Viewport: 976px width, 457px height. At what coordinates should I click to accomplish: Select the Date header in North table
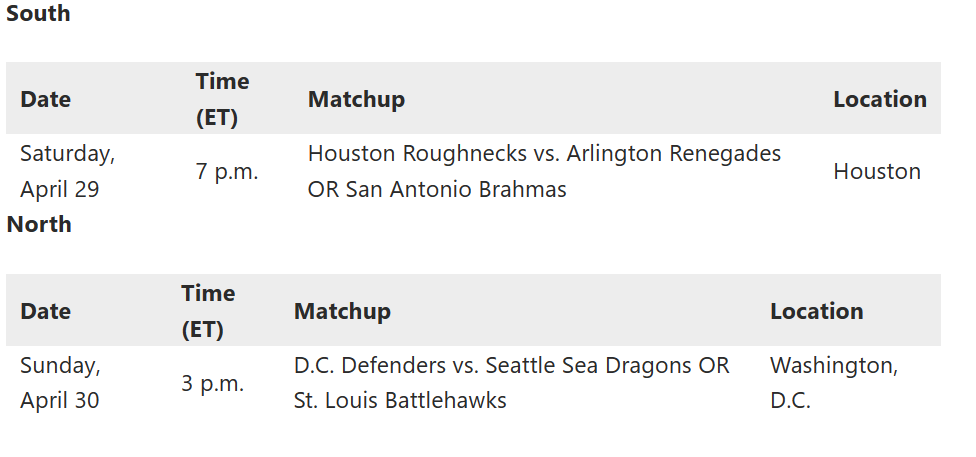click(46, 311)
